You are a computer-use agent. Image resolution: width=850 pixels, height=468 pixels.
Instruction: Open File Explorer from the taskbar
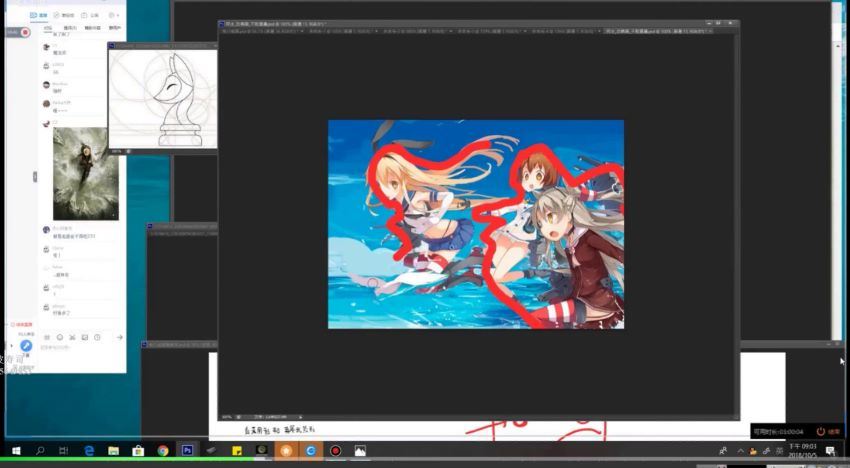[x=113, y=451]
